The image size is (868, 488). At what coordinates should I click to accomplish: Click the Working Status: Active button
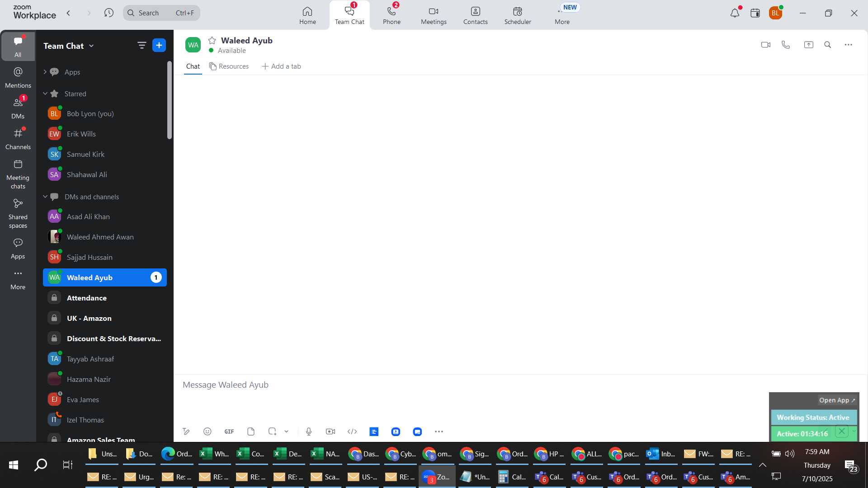(813, 418)
